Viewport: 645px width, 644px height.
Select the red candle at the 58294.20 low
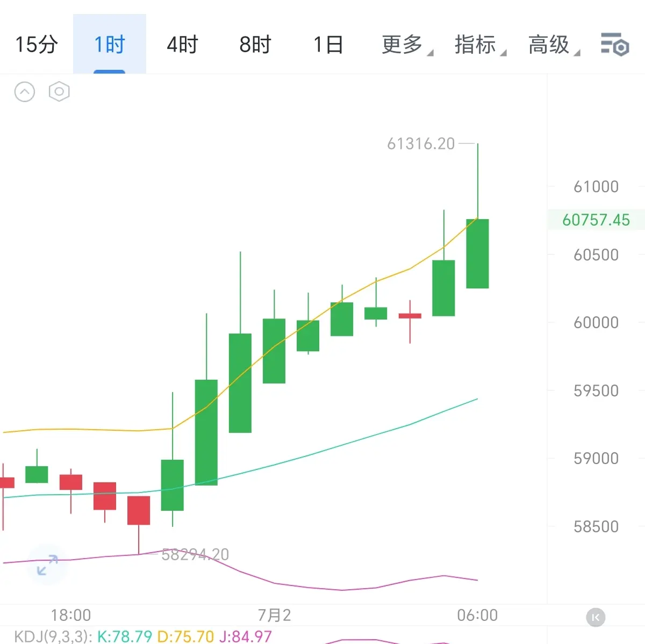pos(139,510)
